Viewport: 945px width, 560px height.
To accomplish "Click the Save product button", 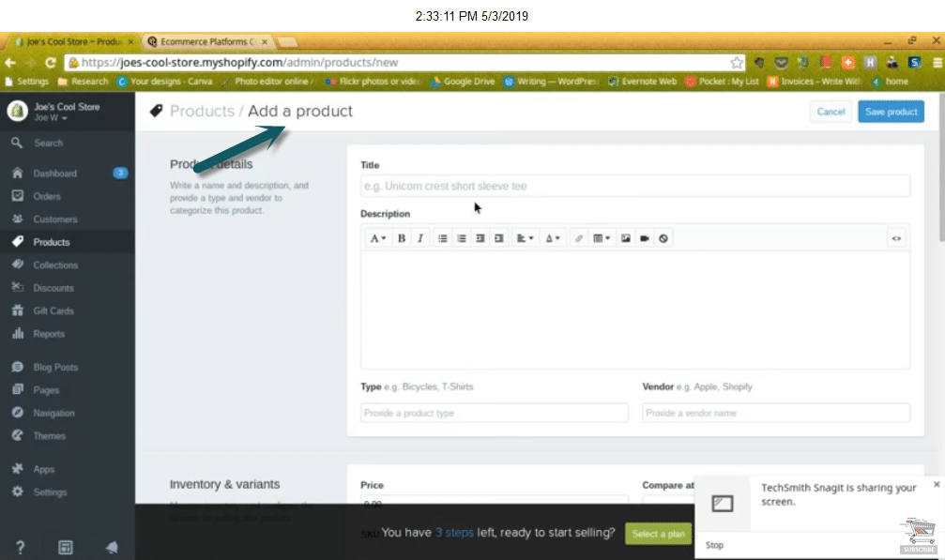I will click(891, 112).
